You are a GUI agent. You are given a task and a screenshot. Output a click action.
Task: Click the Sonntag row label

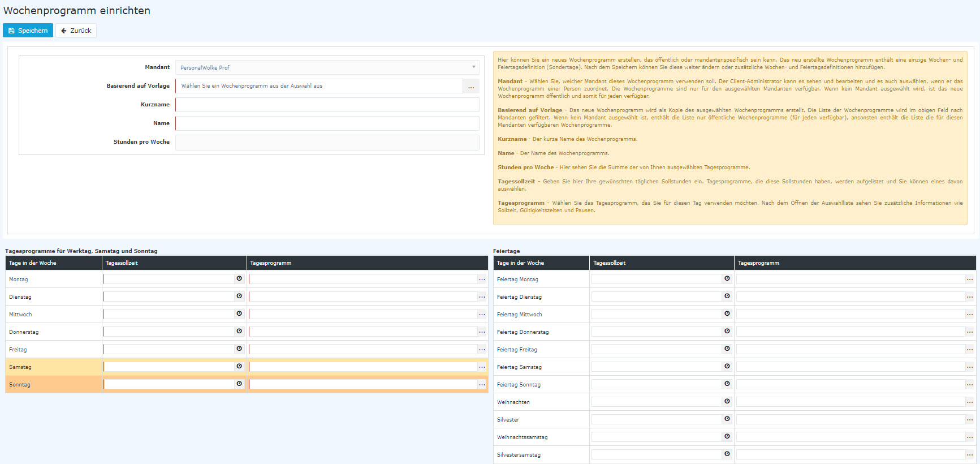[x=20, y=385]
